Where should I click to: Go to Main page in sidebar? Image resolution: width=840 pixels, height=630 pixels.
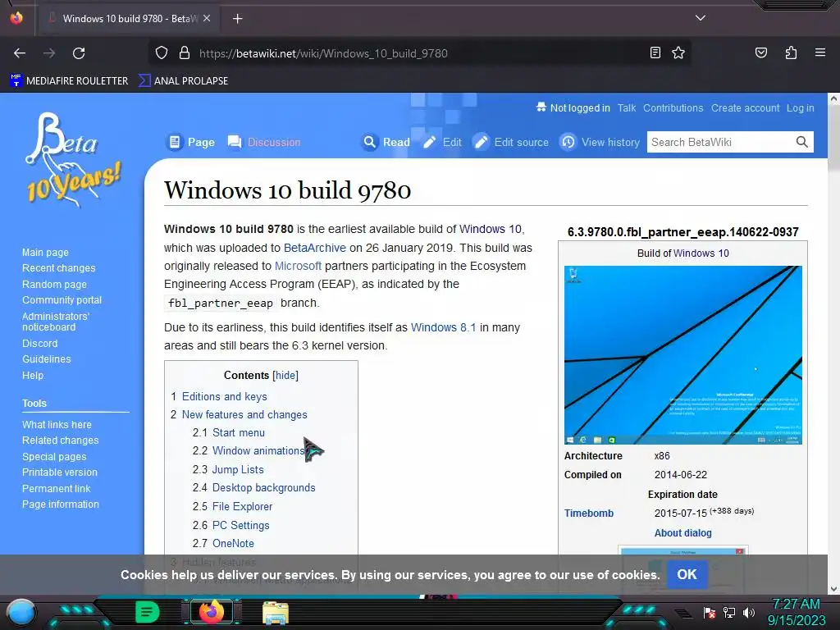[x=46, y=253]
